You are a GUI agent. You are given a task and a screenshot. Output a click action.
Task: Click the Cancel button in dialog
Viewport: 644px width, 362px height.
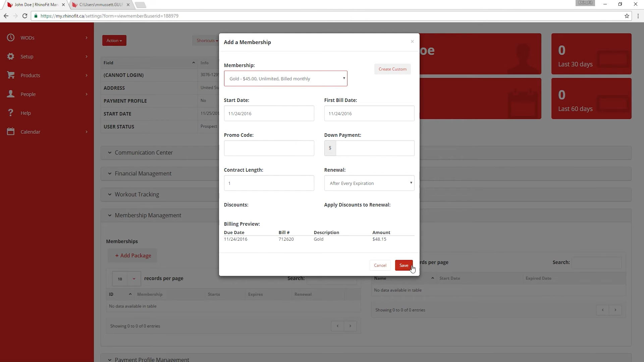pos(380,265)
